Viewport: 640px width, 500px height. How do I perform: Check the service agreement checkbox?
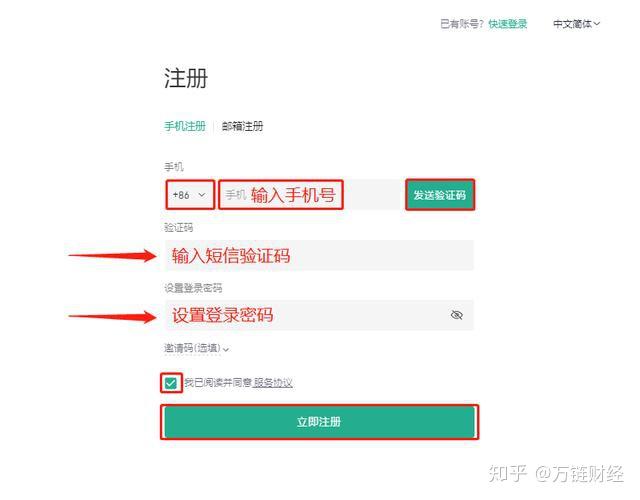[x=171, y=383]
